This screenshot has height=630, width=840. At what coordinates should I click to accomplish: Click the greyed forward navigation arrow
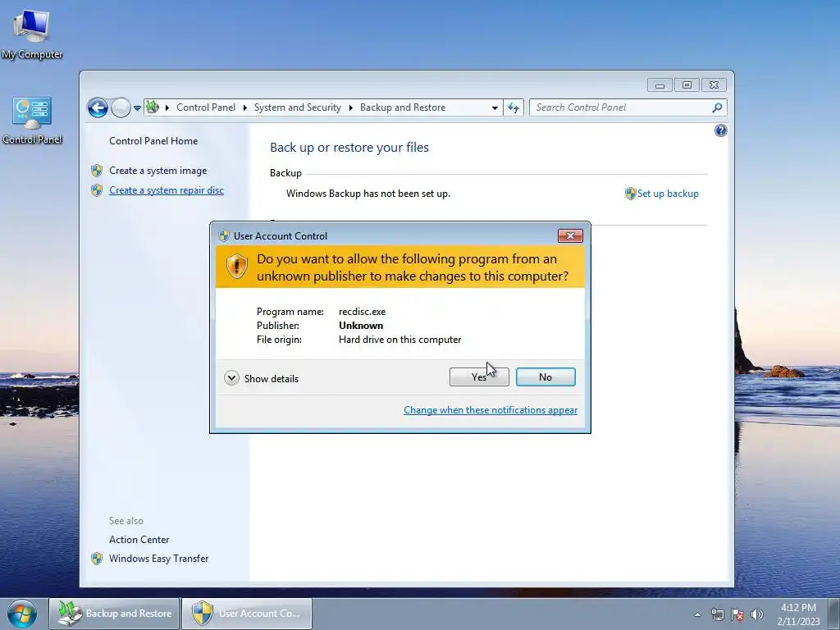[x=121, y=107]
